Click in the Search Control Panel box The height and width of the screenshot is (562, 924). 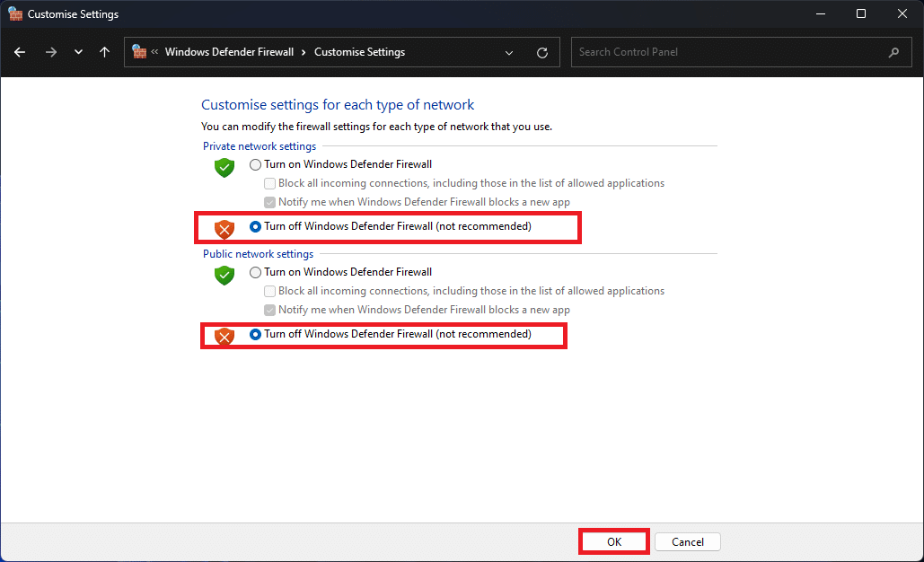pyautogui.click(x=727, y=52)
